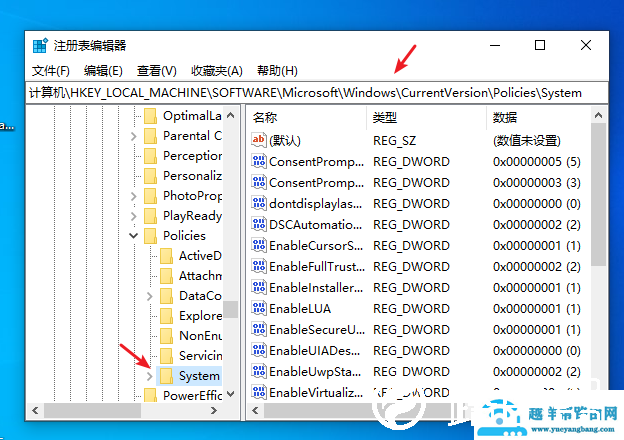Click the EnableLUA DWORD icon

pos(259,308)
